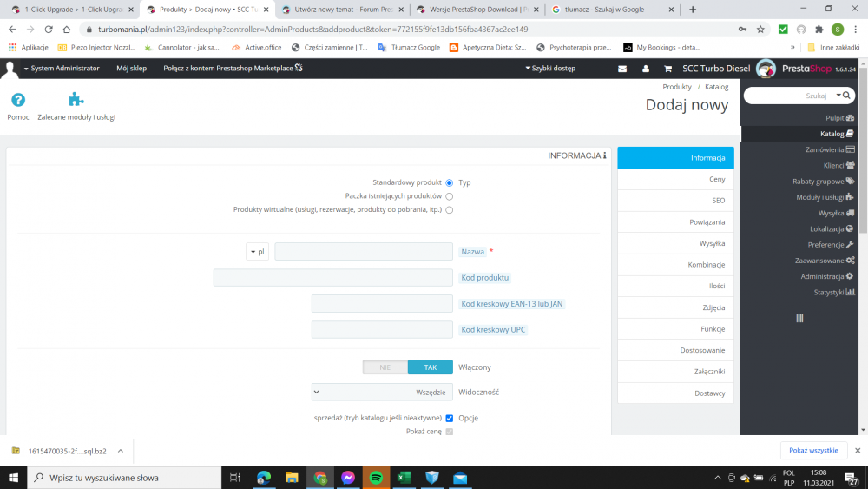Click the Produkty breadcrumb link
Screen dimensions: 868x489
[x=676, y=87]
